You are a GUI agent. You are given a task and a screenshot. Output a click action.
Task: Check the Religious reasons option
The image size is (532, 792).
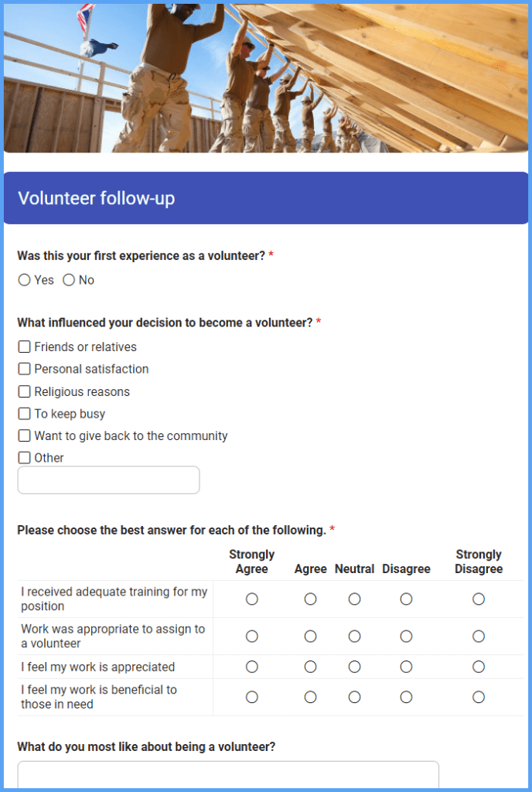[x=23, y=391]
